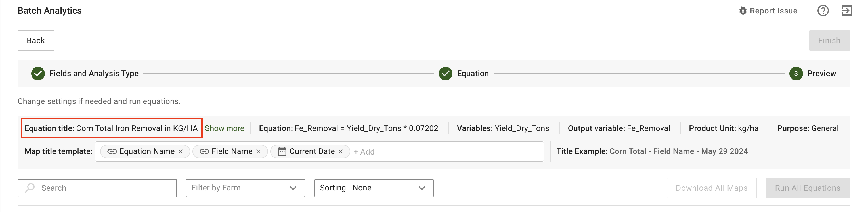Remove the Field Name chip
Viewport: 868px width, 212px height.
[x=259, y=151]
